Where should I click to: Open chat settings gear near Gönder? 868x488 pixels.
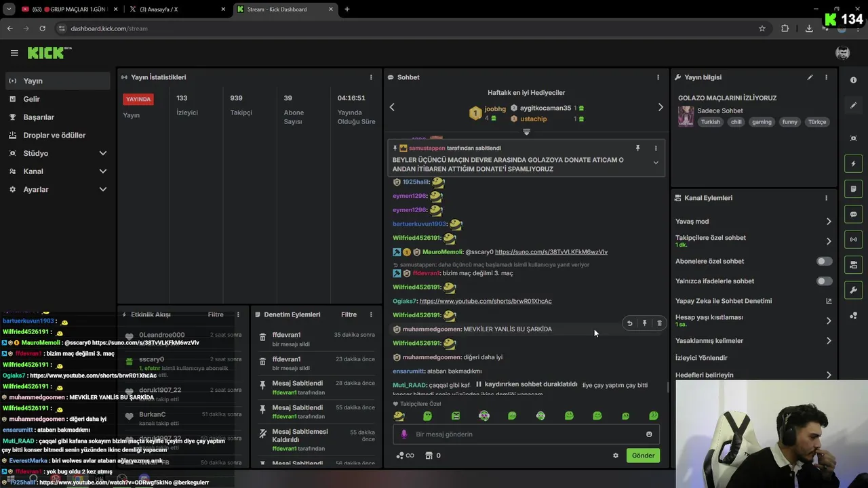(x=616, y=455)
